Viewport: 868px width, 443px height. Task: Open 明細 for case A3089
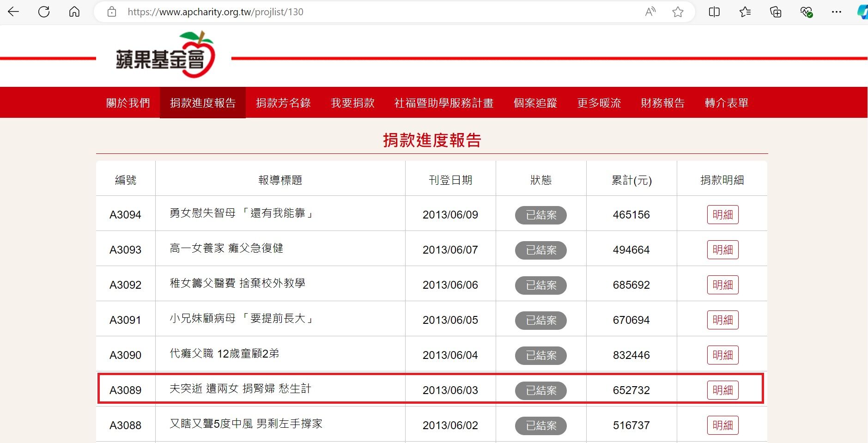point(722,390)
